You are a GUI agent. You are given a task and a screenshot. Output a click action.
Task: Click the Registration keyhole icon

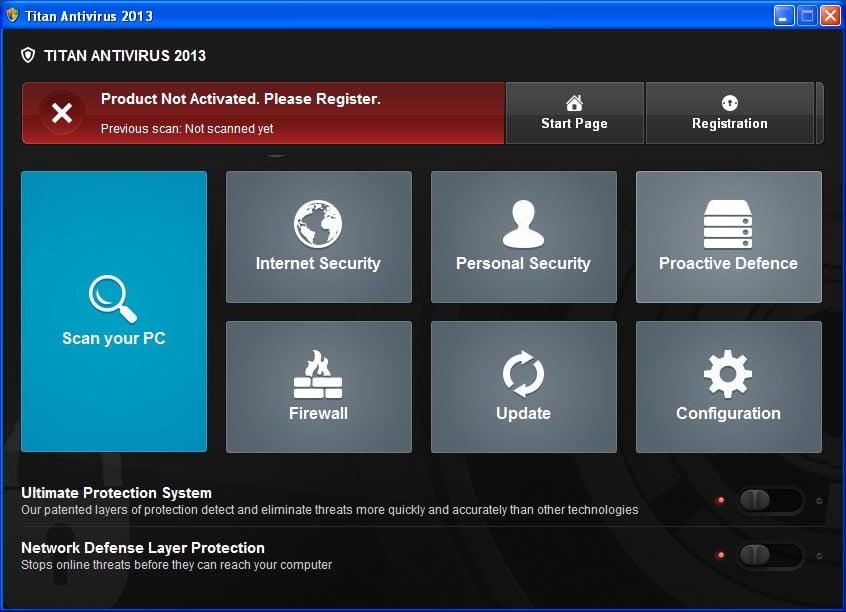(x=729, y=103)
